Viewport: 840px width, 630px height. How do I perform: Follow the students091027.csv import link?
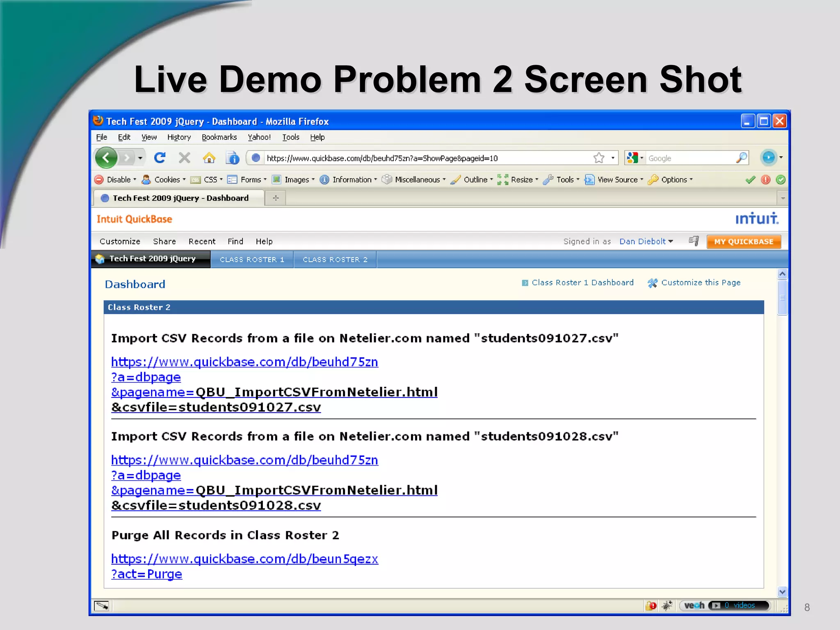274,384
